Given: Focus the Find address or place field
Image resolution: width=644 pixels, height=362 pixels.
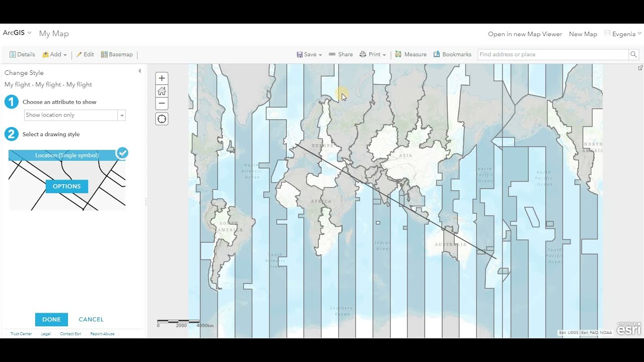Looking at the screenshot, I should 553,54.
